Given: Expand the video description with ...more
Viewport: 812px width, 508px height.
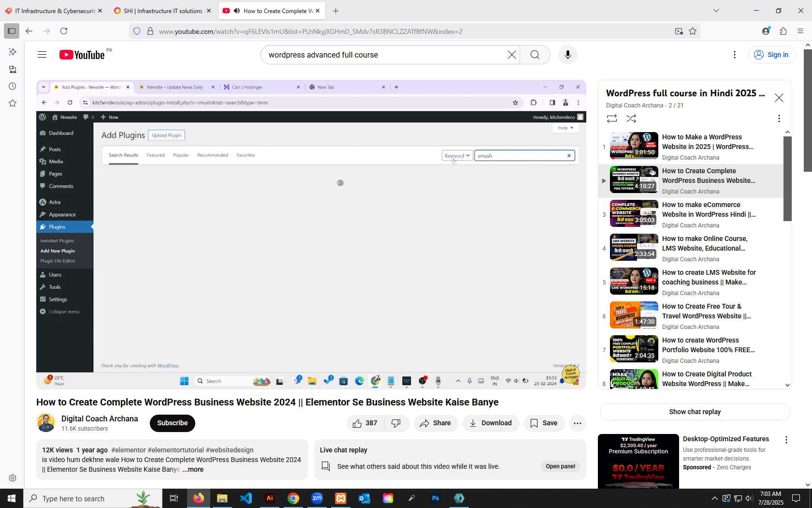Looking at the screenshot, I should [x=193, y=469].
